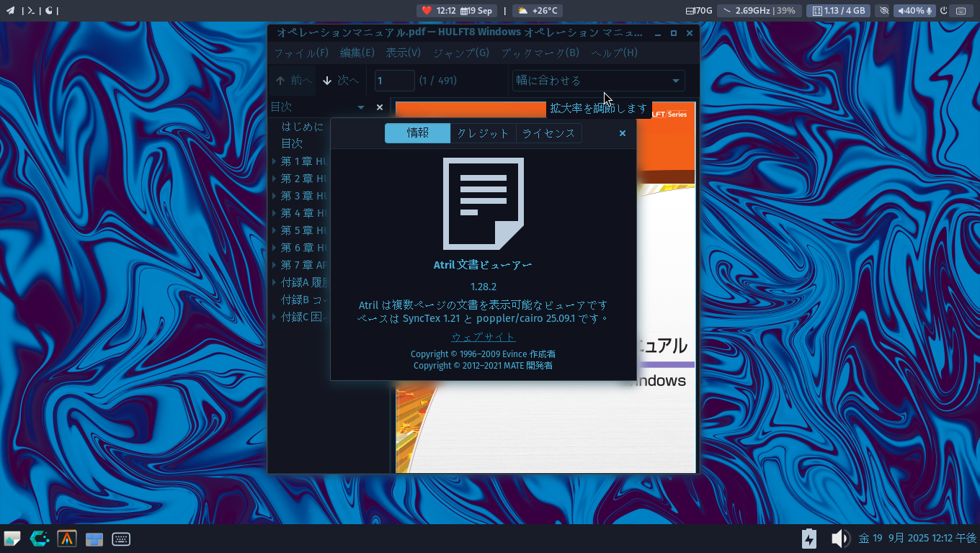Switch to the クレジット tab
980x553 pixels.
pyautogui.click(x=484, y=133)
